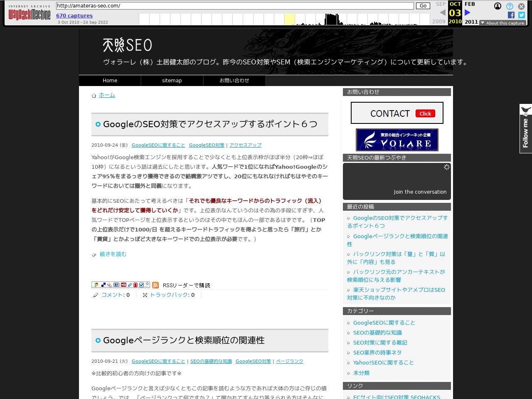
Task: Subscribe via the orange RSS feed icon
Action: tap(155, 285)
